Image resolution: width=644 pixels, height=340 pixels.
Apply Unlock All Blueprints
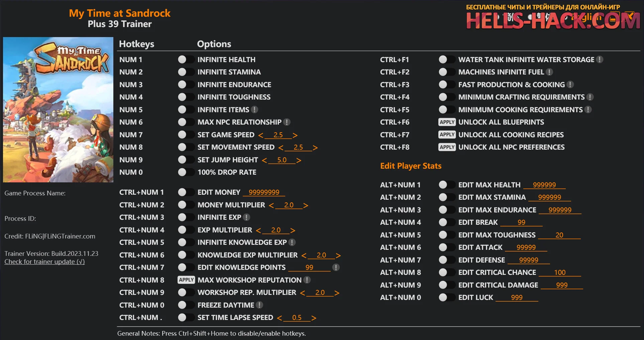[x=447, y=122]
